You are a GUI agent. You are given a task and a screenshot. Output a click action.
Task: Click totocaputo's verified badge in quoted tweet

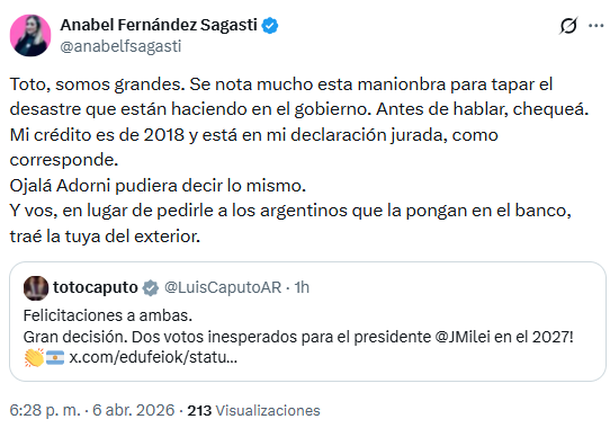149,288
